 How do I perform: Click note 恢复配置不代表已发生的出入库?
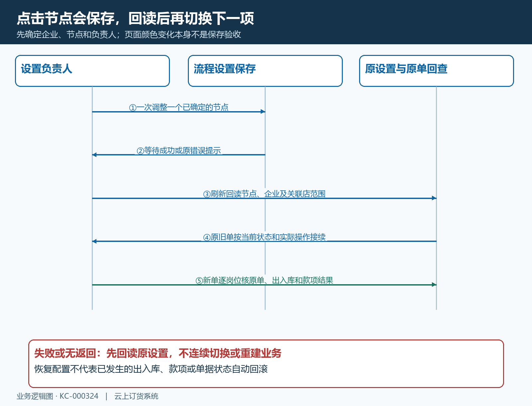pyautogui.click(x=97, y=369)
